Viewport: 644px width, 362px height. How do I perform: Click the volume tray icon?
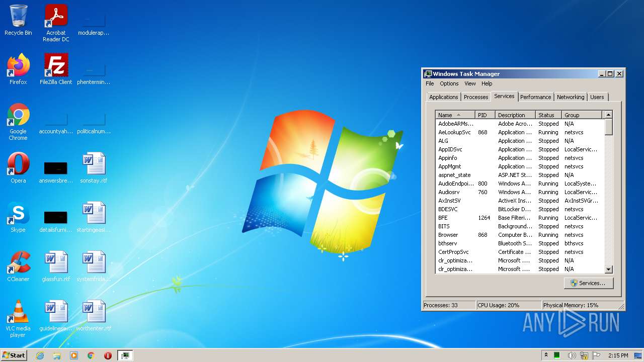click(x=572, y=355)
